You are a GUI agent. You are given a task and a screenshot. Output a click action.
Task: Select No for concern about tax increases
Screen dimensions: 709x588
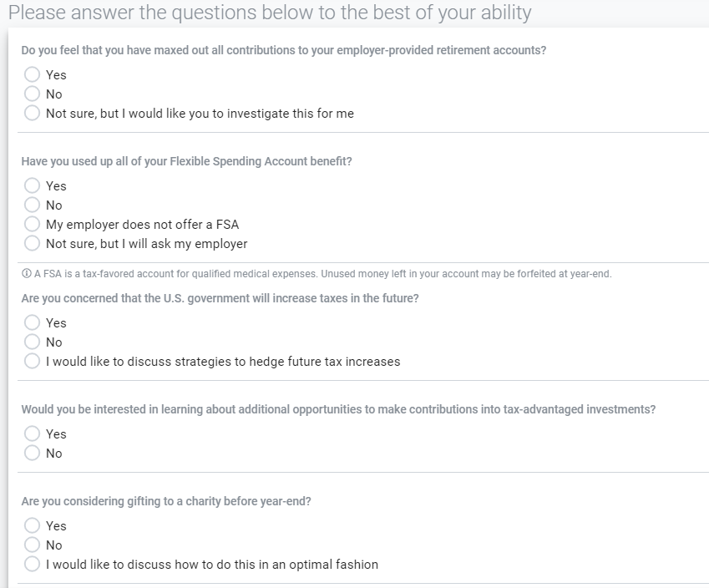pyautogui.click(x=32, y=342)
